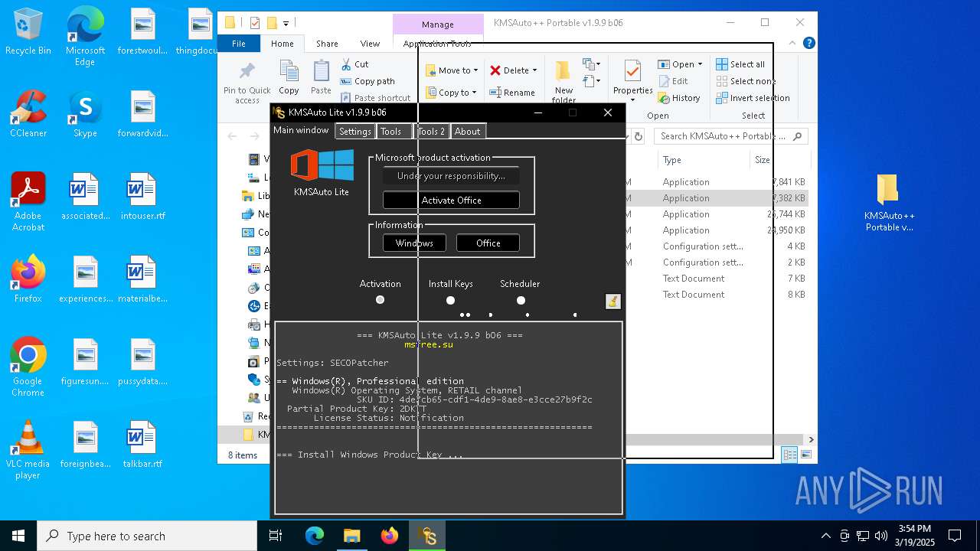The width and height of the screenshot is (980, 551).
Task: Click the taskbar Type here to search box
Action: pyautogui.click(x=147, y=536)
